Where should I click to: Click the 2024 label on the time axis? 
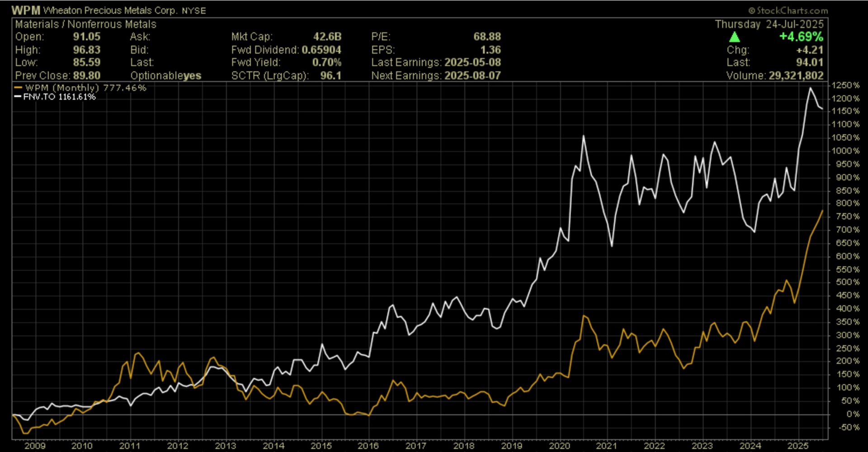click(x=750, y=446)
